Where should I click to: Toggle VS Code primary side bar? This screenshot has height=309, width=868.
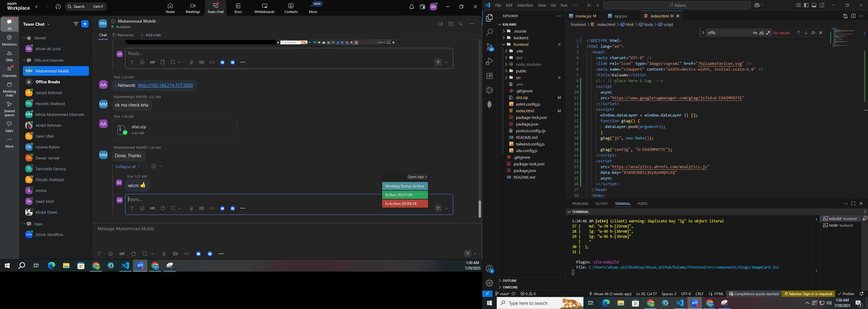click(x=806, y=5)
